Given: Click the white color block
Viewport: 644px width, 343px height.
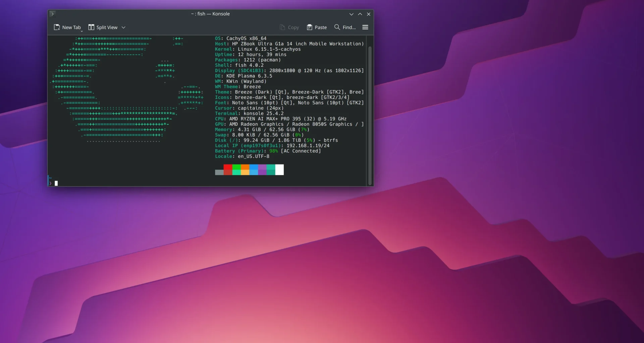Looking at the screenshot, I should [279, 169].
